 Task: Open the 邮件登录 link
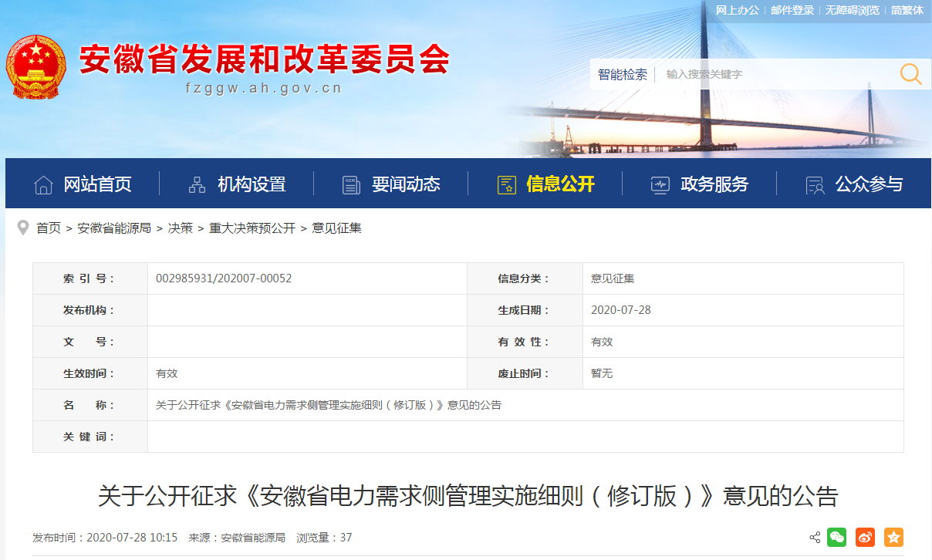[792, 10]
